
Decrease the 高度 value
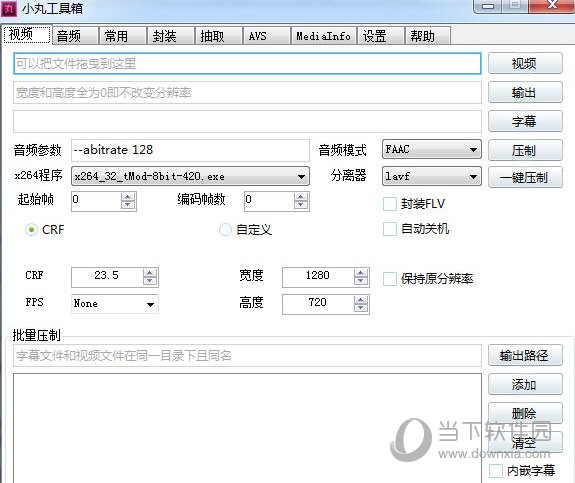point(361,308)
